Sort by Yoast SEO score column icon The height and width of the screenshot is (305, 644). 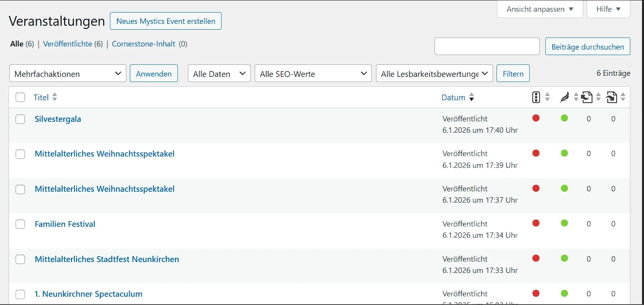pos(536,97)
